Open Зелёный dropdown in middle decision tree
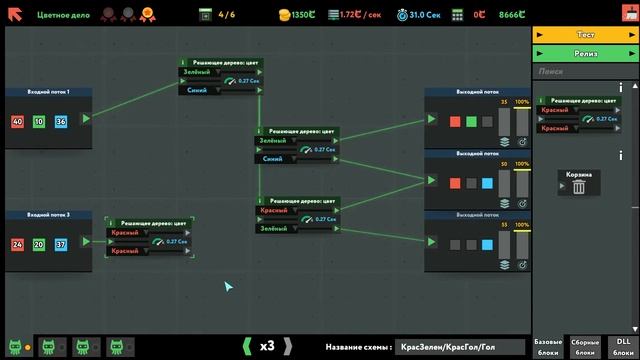 pyautogui.click(x=277, y=140)
